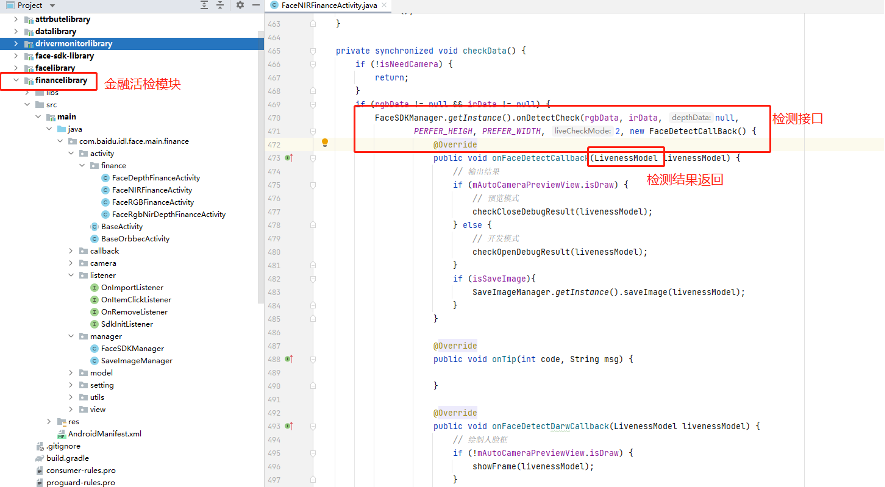The width and height of the screenshot is (885, 487).
Task: Open BaseOrbbecActivity class
Action: pyautogui.click(x=135, y=239)
